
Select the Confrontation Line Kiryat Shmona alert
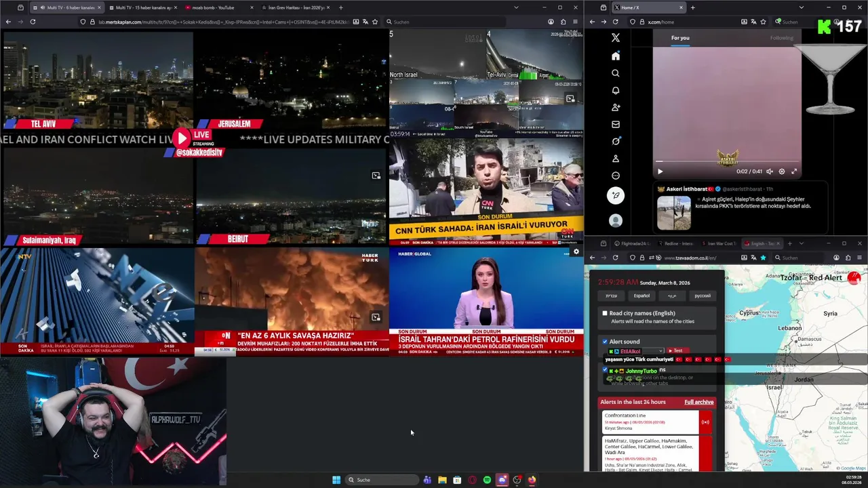coord(650,422)
